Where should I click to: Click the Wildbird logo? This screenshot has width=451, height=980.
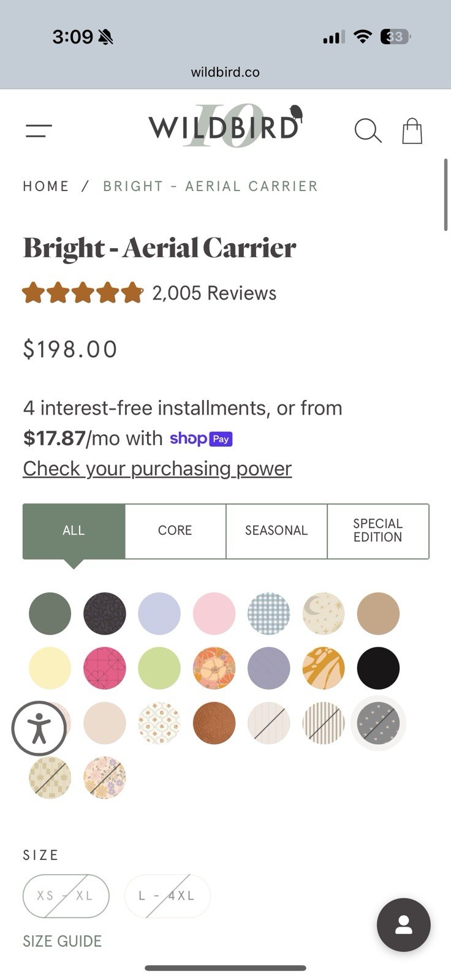click(x=225, y=127)
